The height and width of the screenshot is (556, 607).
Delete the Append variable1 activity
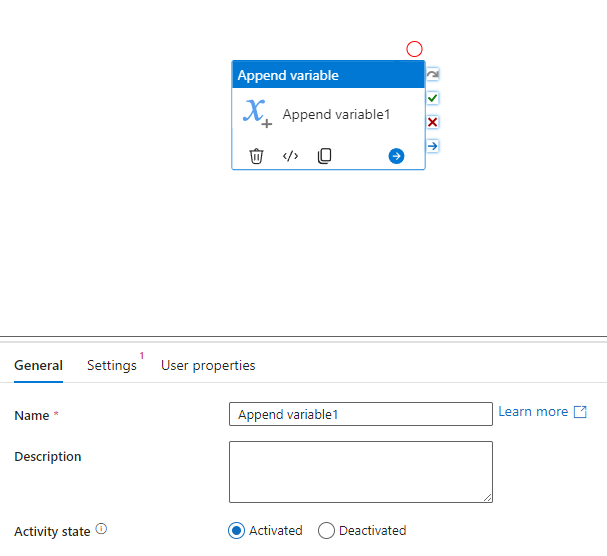(x=256, y=156)
